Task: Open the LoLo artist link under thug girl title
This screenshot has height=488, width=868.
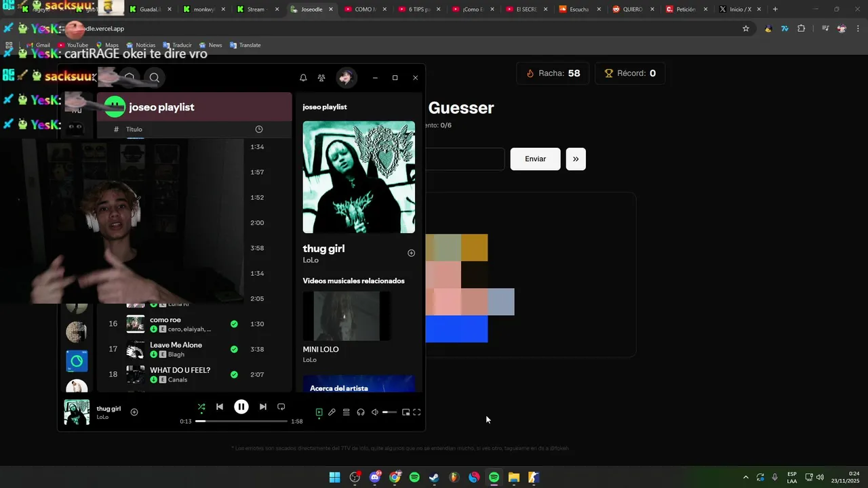Action: click(311, 260)
